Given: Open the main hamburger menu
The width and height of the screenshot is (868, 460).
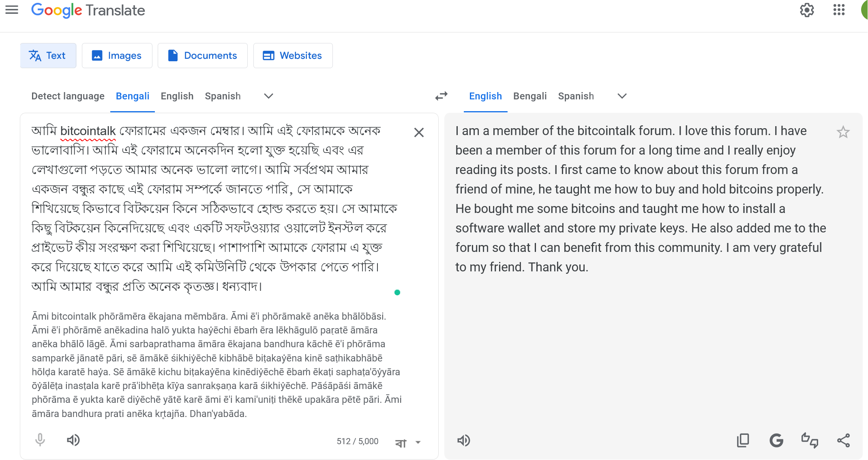Looking at the screenshot, I should pos(12,10).
